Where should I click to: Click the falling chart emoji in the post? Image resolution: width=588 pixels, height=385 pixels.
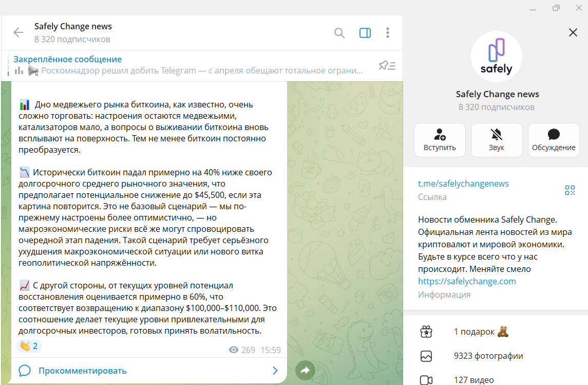(24, 173)
